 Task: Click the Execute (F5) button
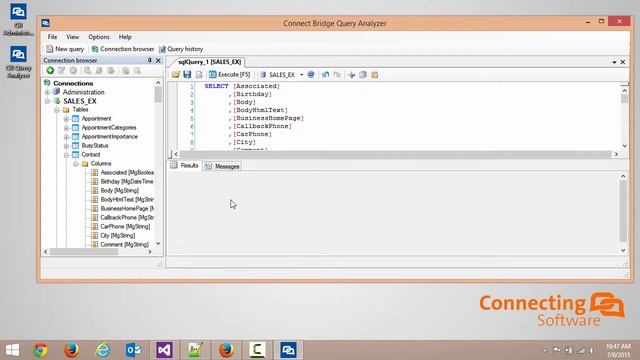click(229, 75)
